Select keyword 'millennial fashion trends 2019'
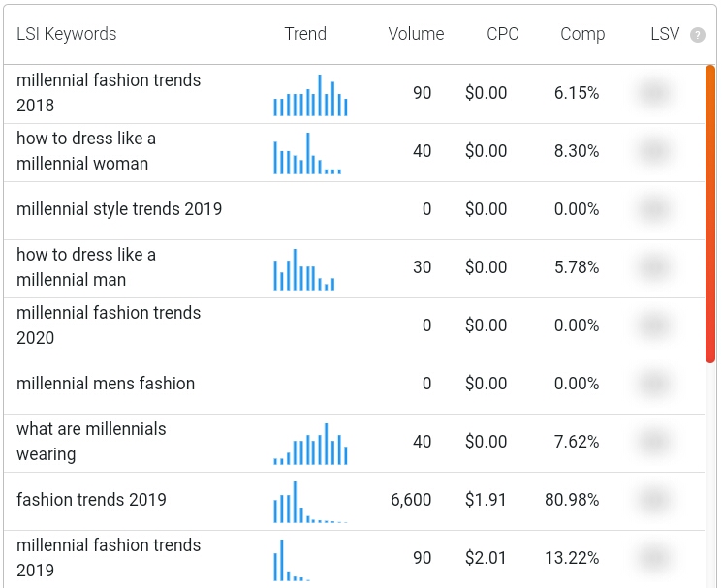 pyautogui.click(x=109, y=558)
